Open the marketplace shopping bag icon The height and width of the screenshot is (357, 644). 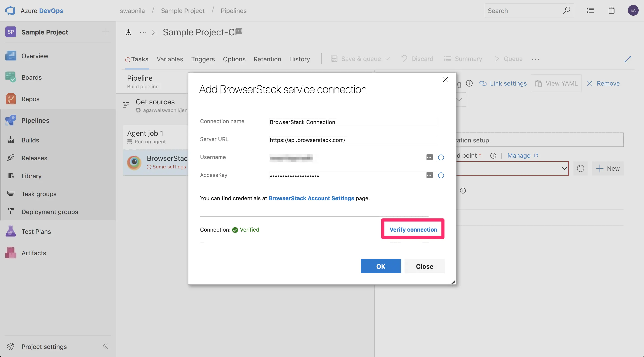[612, 11]
